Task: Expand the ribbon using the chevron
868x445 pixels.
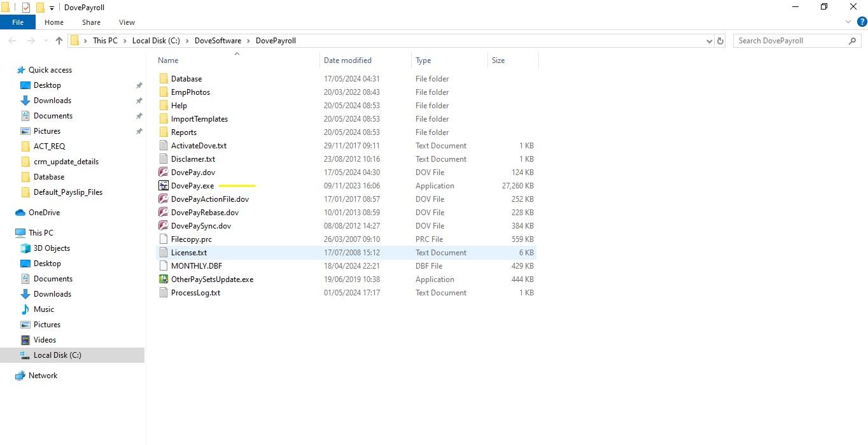Action: (848, 22)
